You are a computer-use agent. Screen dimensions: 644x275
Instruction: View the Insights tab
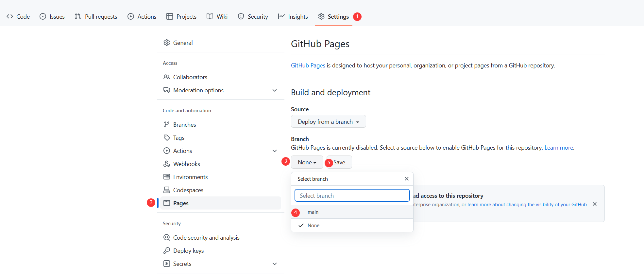[293, 16]
